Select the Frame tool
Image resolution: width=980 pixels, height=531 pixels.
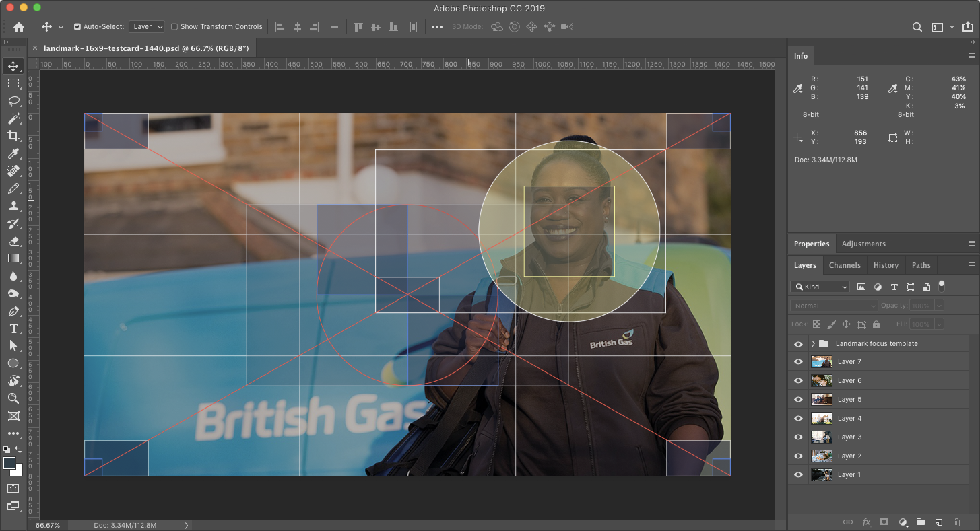(x=13, y=416)
